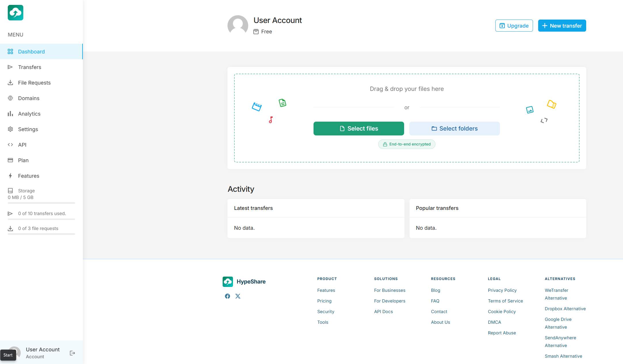The height and width of the screenshot is (364, 623).
Task: Click the Storage drive icon
Action: tap(10, 191)
